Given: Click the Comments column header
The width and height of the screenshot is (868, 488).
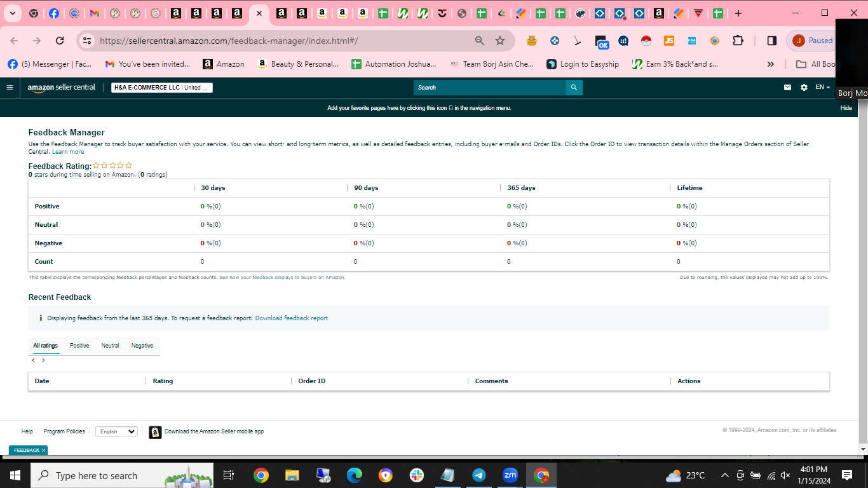Looking at the screenshot, I should coord(492,381).
